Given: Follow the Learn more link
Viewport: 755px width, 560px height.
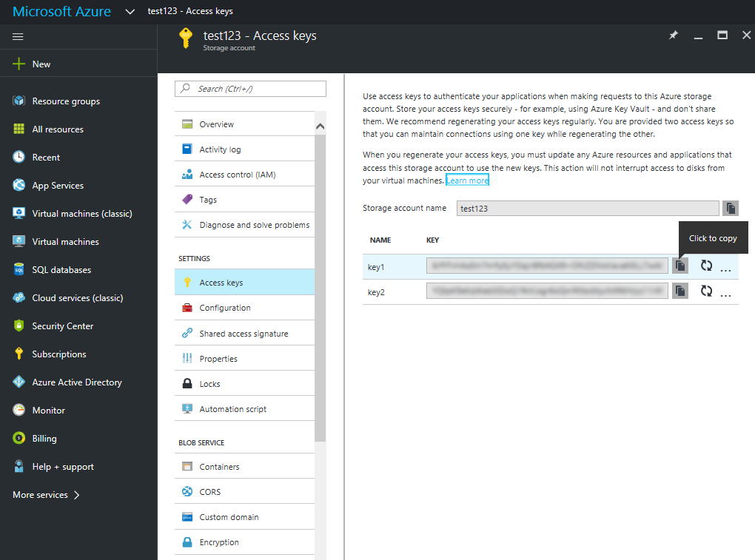Looking at the screenshot, I should (x=468, y=181).
